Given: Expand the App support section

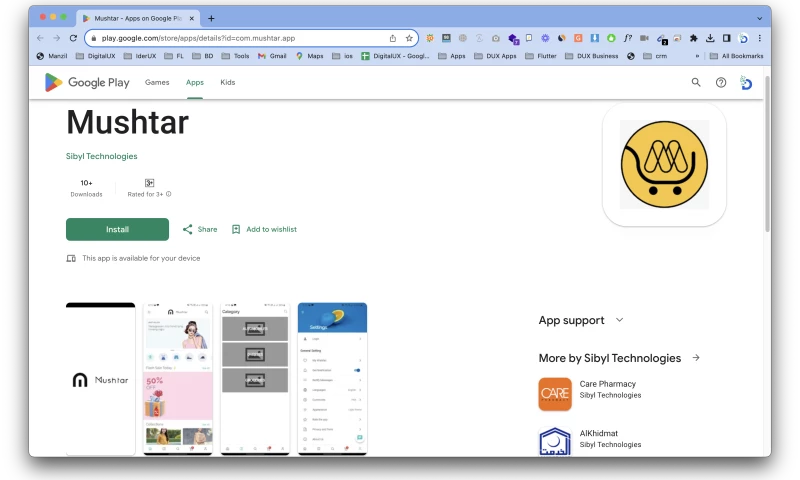Looking at the screenshot, I should pos(619,320).
